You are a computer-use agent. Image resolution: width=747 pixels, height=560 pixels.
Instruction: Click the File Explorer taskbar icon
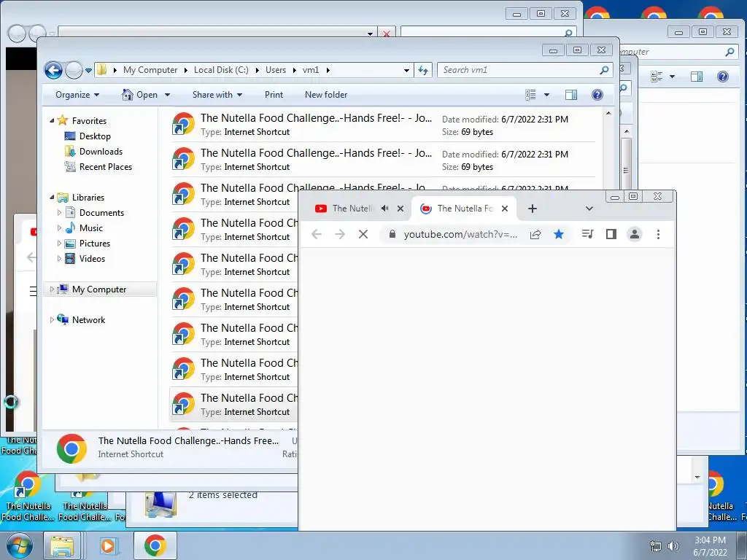click(63, 545)
